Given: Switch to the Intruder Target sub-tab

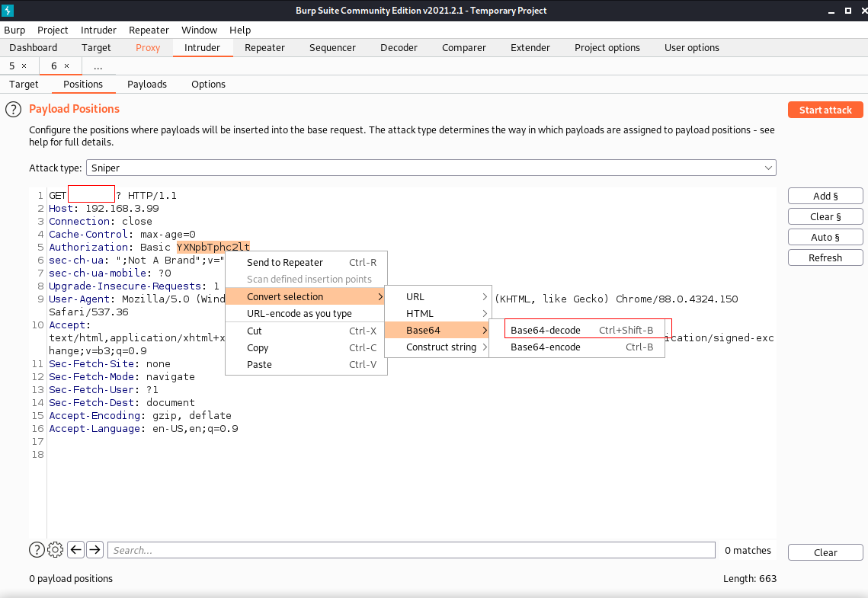Looking at the screenshot, I should coord(24,84).
